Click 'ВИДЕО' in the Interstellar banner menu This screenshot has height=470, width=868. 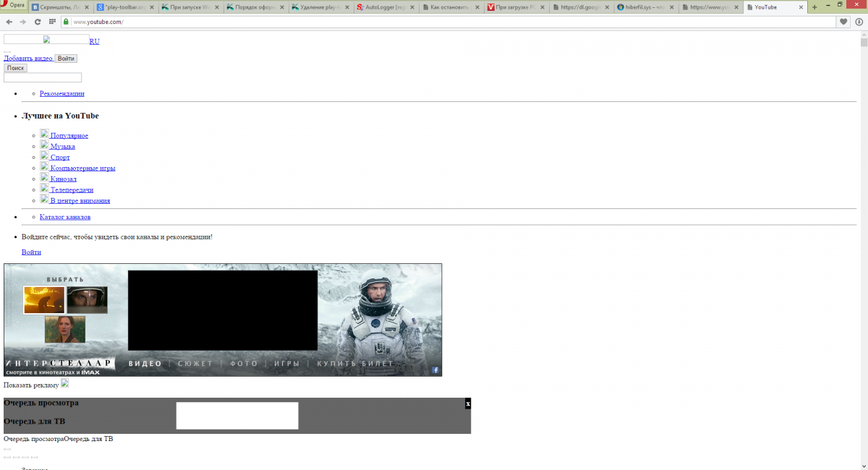(x=145, y=364)
